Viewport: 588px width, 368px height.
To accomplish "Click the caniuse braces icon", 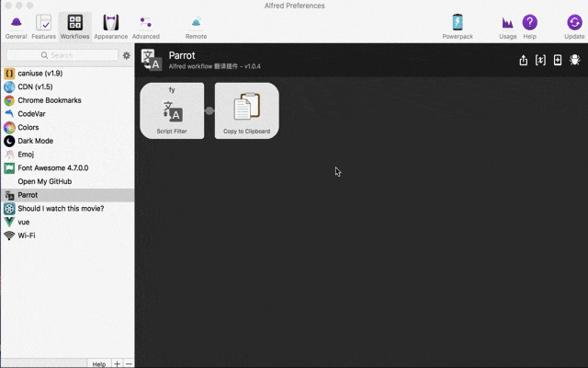I will pyautogui.click(x=9, y=74).
